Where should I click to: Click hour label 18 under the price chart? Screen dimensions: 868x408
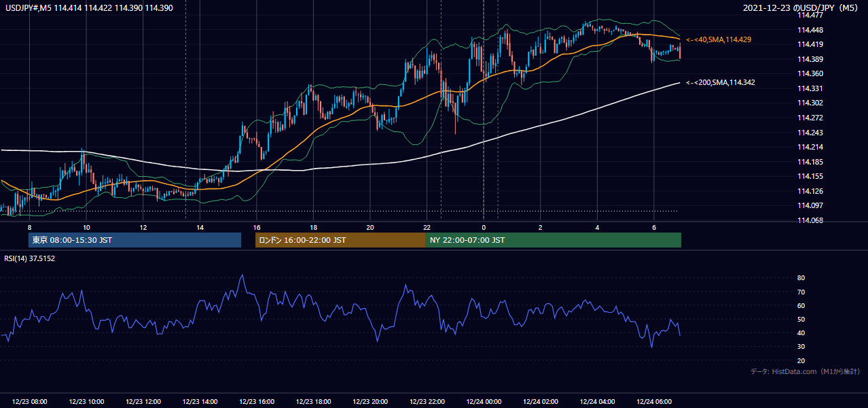313,227
